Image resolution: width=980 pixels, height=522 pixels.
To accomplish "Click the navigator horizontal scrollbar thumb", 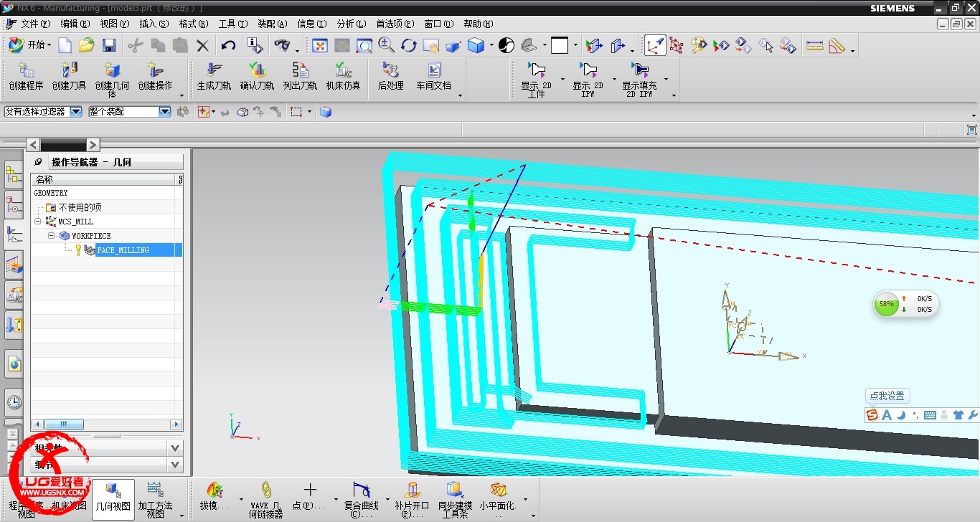I will (64, 424).
